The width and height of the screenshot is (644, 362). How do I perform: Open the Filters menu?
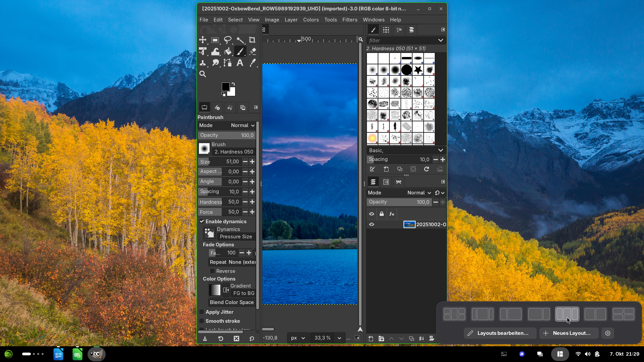(350, 20)
